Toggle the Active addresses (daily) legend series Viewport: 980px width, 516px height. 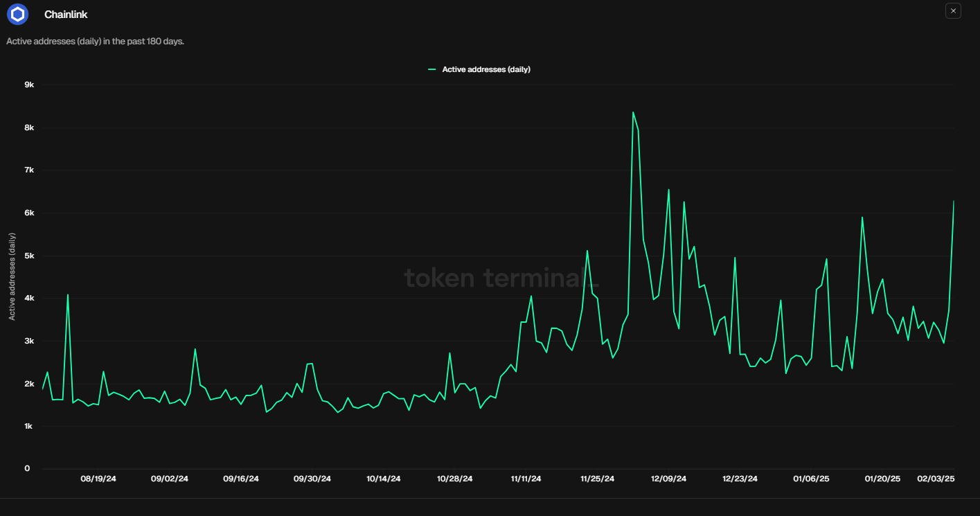tap(485, 69)
